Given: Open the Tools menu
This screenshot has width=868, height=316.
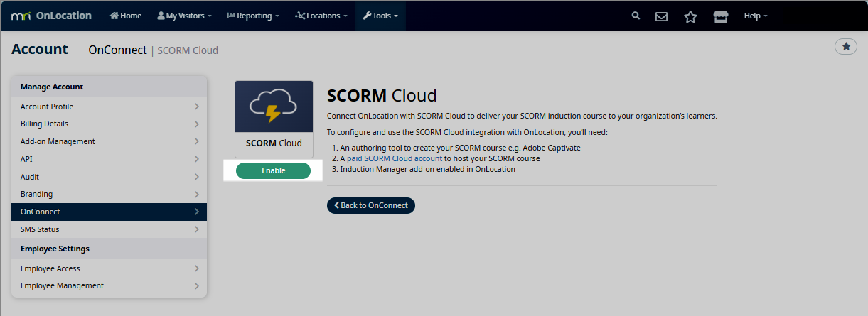Looking at the screenshot, I should point(380,16).
